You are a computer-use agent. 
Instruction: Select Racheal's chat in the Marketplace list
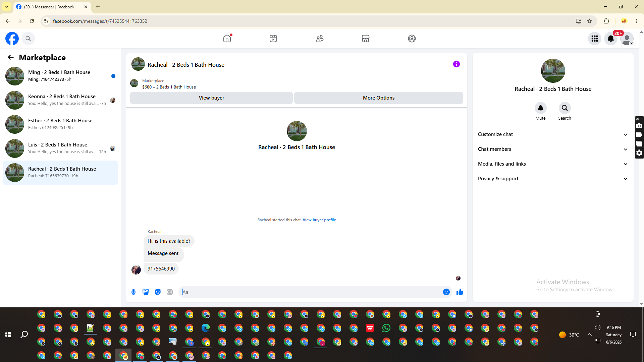click(60, 173)
